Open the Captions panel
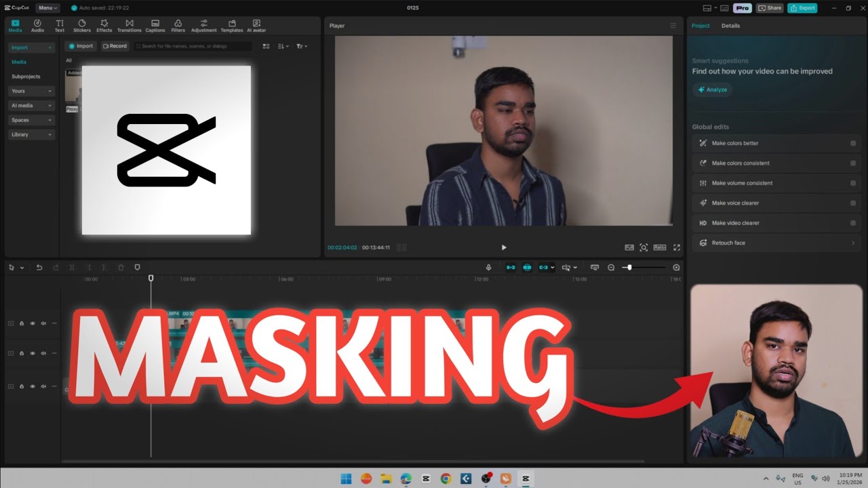The width and height of the screenshot is (868, 488). coord(155,26)
